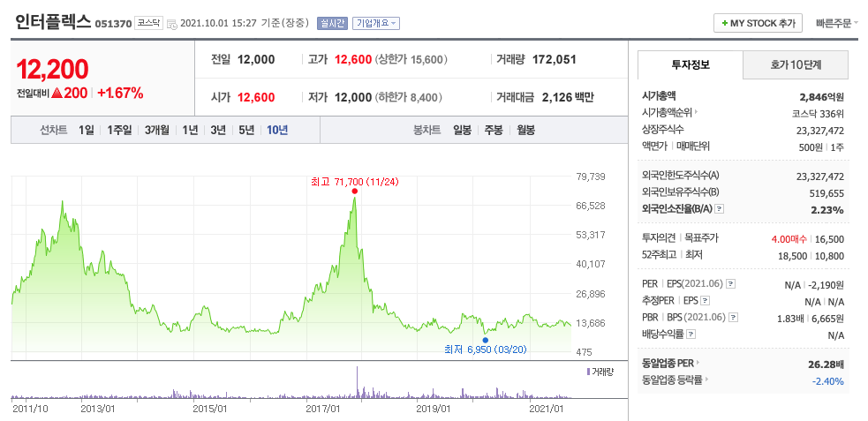Click the 상한가 15,600 text
The width and height of the screenshot is (868, 421).
(411, 60)
